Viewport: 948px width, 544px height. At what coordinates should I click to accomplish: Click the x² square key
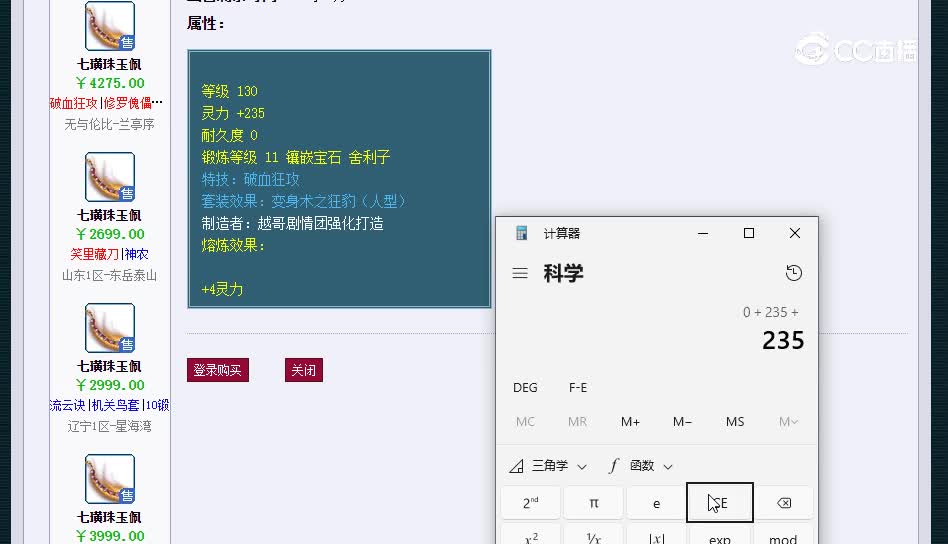531,535
